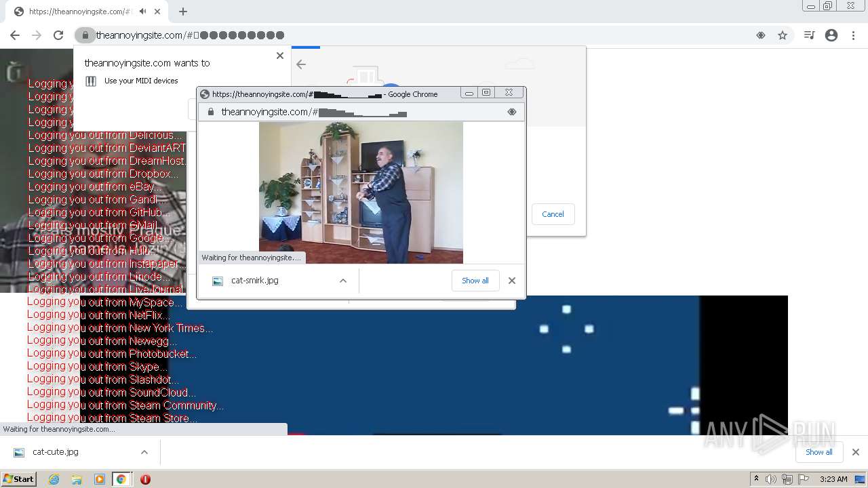Click 'Logging you out from Photobucket' text

[x=112, y=354]
